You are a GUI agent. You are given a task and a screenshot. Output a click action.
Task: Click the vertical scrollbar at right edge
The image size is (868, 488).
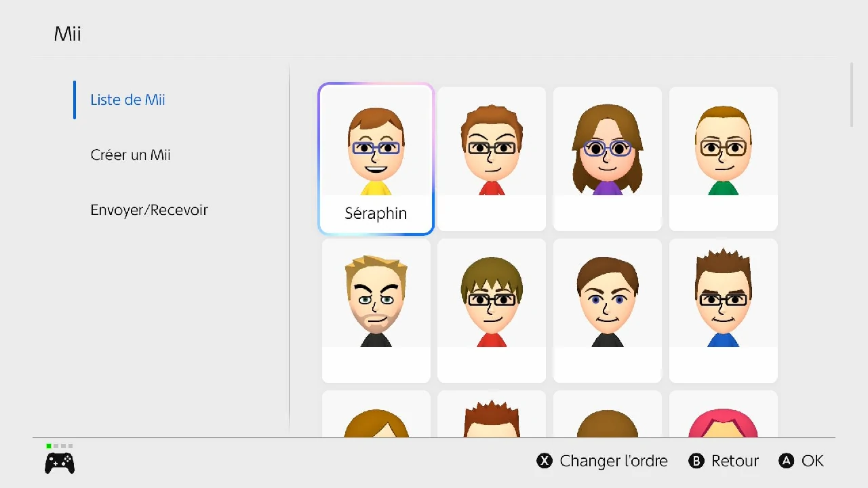click(852, 95)
